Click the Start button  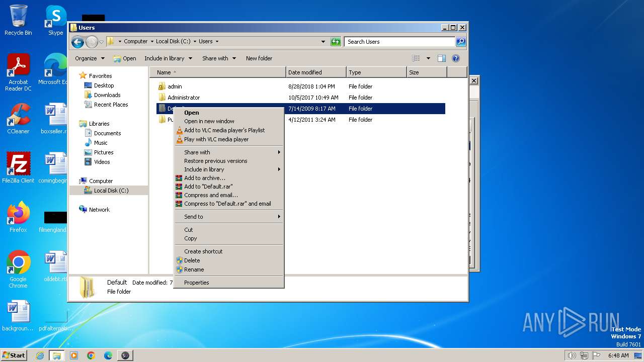click(x=14, y=355)
